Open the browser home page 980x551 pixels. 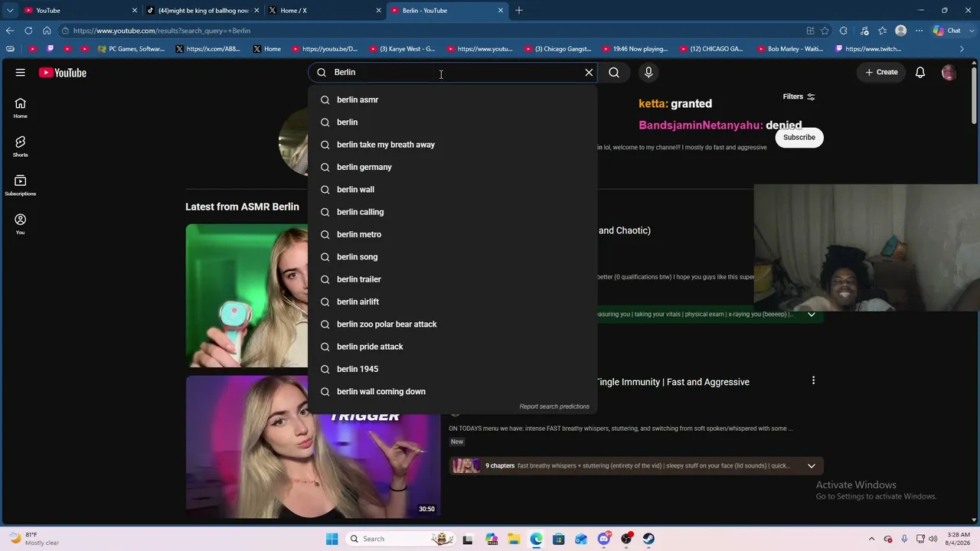(47, 31)
